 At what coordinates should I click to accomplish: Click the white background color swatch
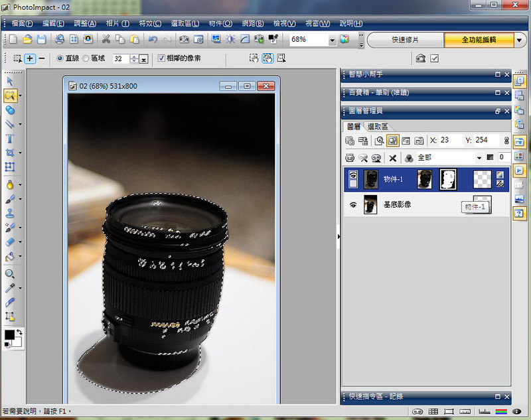(x=17, y=342)
